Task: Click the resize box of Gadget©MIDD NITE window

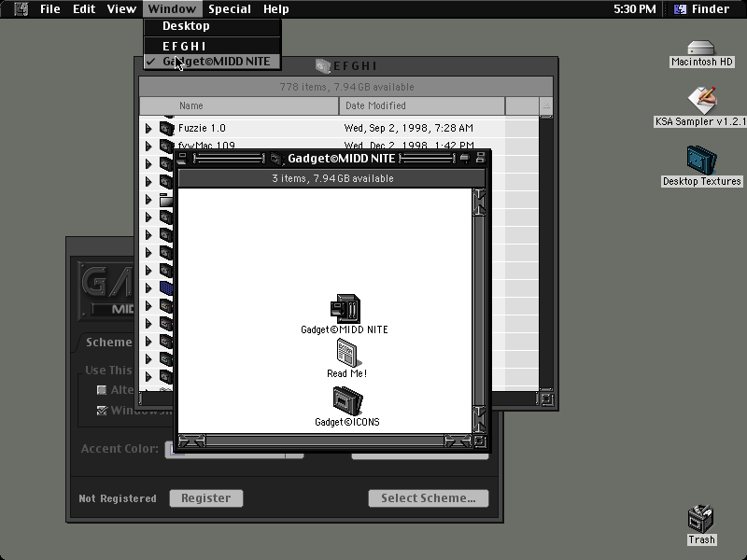Action: 480,441
